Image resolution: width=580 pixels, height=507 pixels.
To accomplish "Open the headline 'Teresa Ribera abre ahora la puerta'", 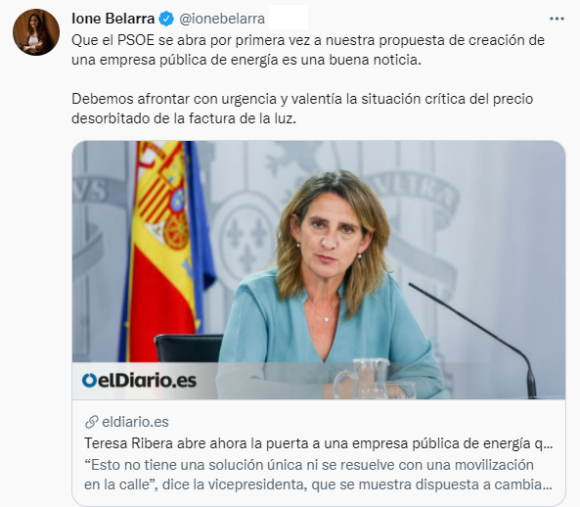I will coord(318,443).
